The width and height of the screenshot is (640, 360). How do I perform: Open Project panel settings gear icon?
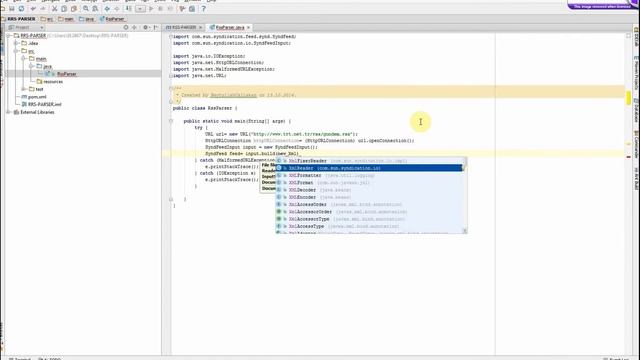[x=146, y=27]
